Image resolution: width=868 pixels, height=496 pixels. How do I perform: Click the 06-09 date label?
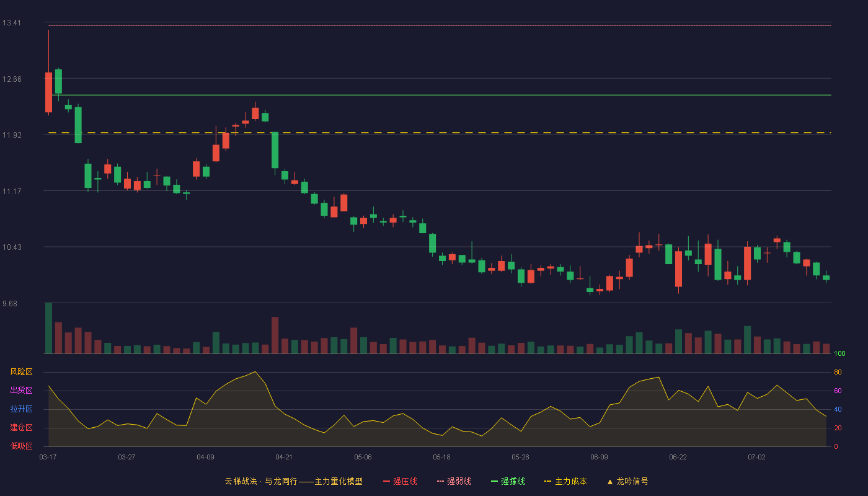pyautogui.click(x=599, y=457)
